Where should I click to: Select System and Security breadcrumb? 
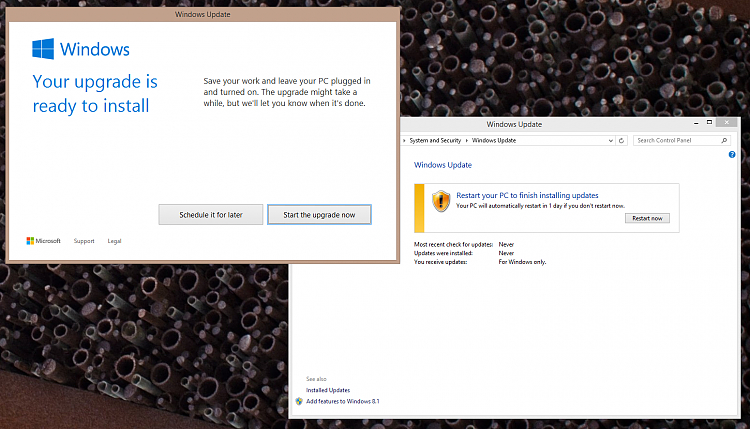[x=435, y=141]
